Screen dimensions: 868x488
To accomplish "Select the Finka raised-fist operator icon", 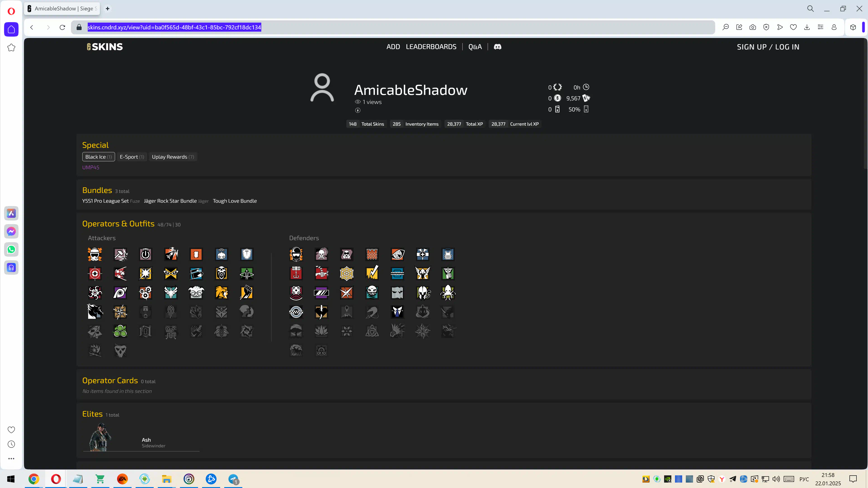I will tap(247, 293).
